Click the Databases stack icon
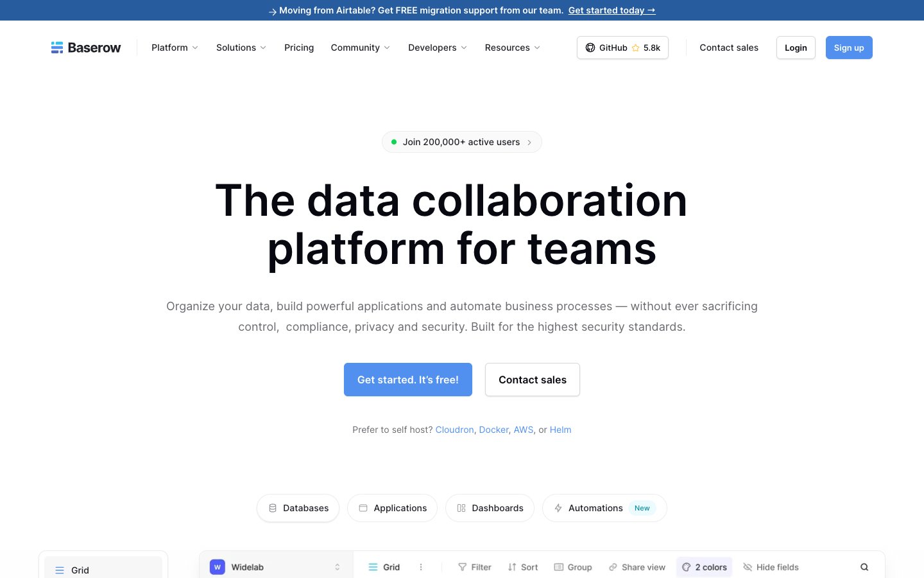Image resolution: width=924 pixels, height=578 pixels. 273,508
